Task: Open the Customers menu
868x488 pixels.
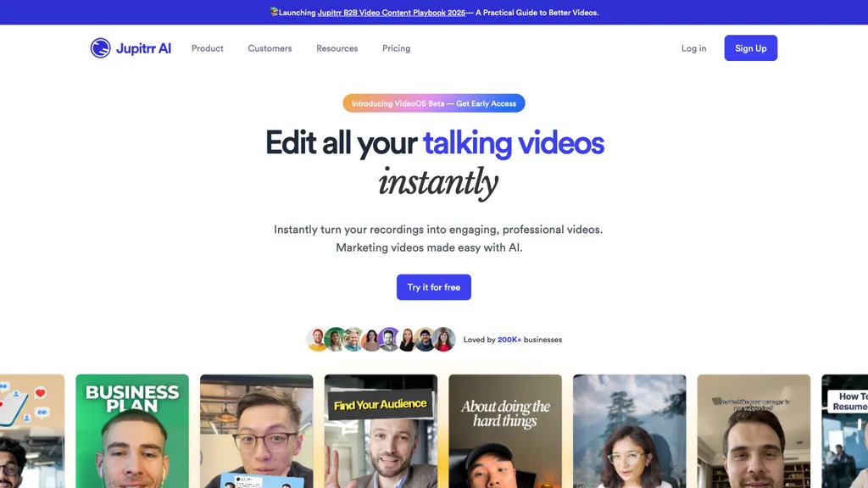Action: [270, 48]
